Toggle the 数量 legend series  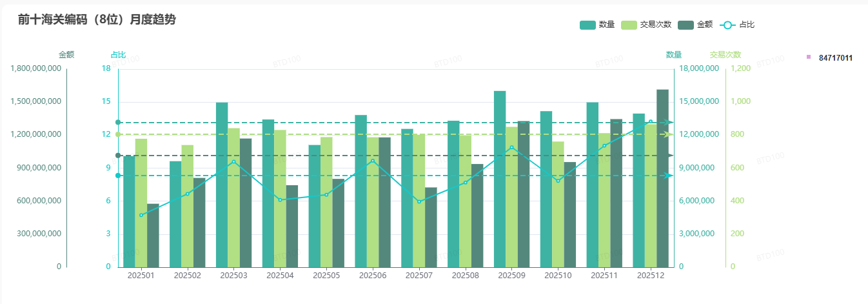[x=588, y=25]
